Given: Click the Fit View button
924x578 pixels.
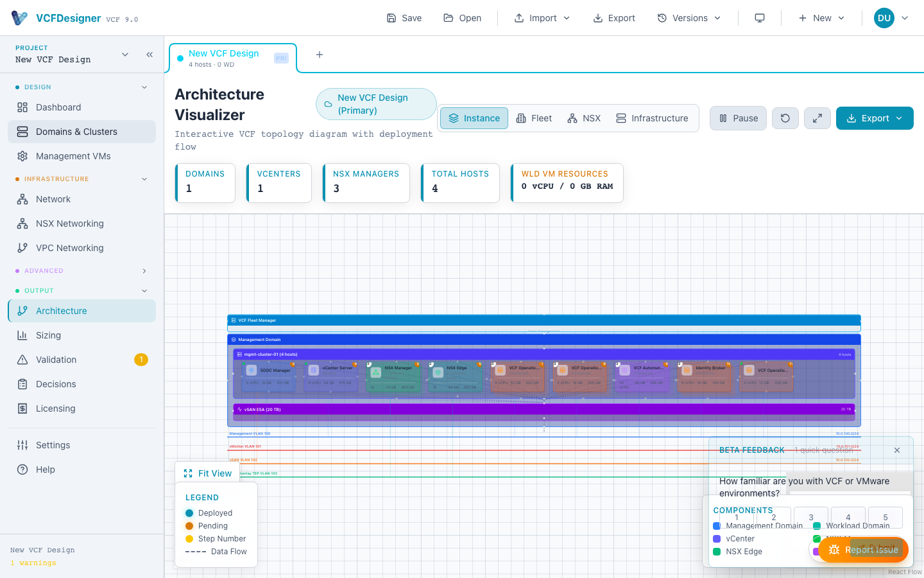Looking at the screenshot, I should click(x=207, y=473).
